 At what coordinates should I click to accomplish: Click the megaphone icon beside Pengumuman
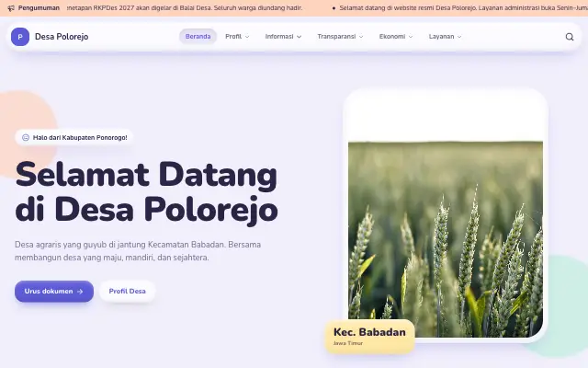coord(11,8)
